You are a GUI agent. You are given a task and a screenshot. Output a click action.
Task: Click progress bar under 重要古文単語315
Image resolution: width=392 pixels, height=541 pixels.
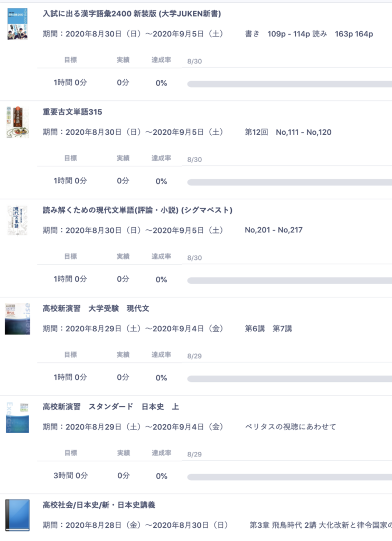290,182
